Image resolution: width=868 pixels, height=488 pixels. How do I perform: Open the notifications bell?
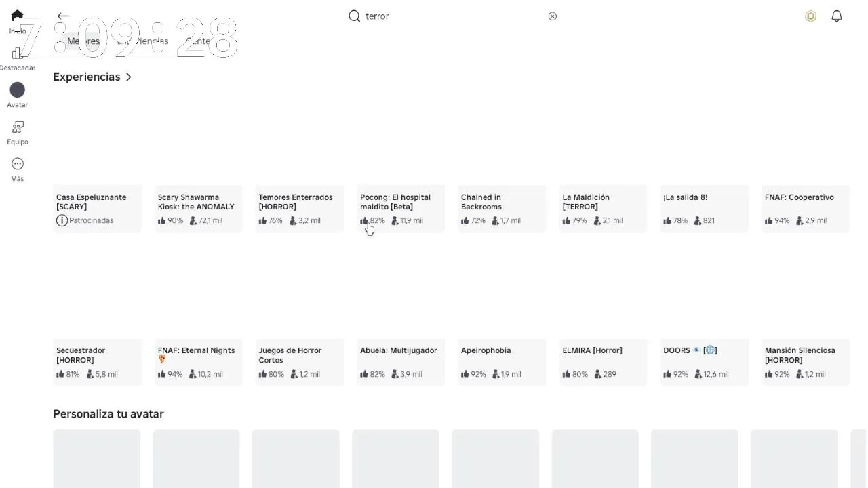tap(837, 16)
